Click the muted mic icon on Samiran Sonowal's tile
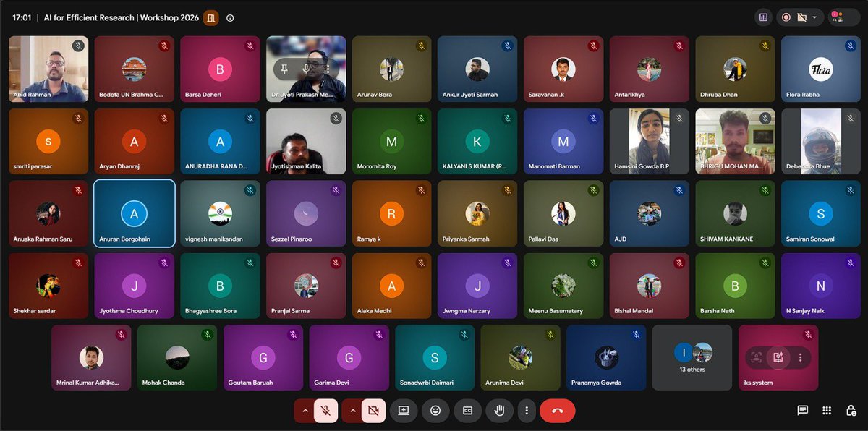 coord(851,190)
